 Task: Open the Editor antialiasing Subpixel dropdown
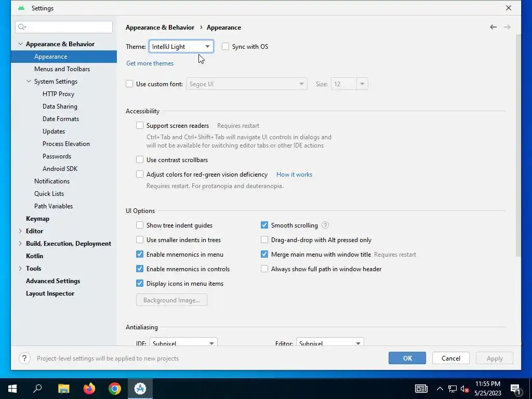click(330, 343)
